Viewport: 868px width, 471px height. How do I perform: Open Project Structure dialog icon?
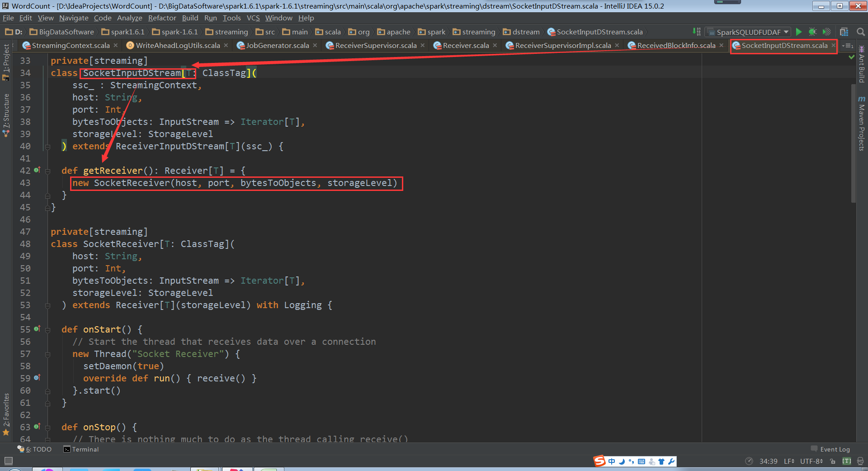pyautogui.click(x=844, y=32)
